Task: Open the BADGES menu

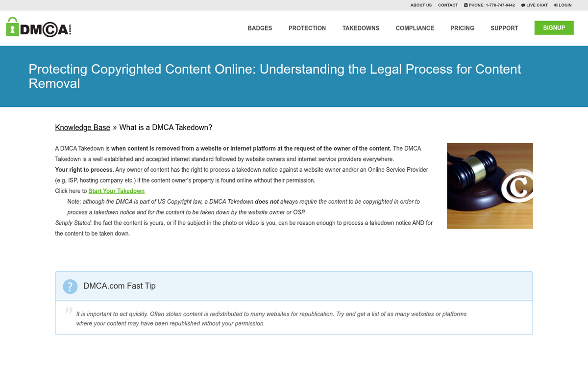Action: pyautogui.click(x=260, y=28)
